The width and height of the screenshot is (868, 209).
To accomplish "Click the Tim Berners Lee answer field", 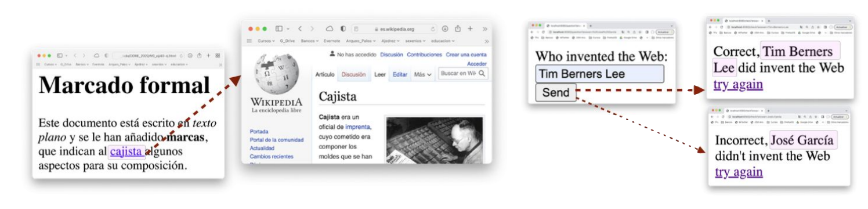I will (x=599, y=74).
